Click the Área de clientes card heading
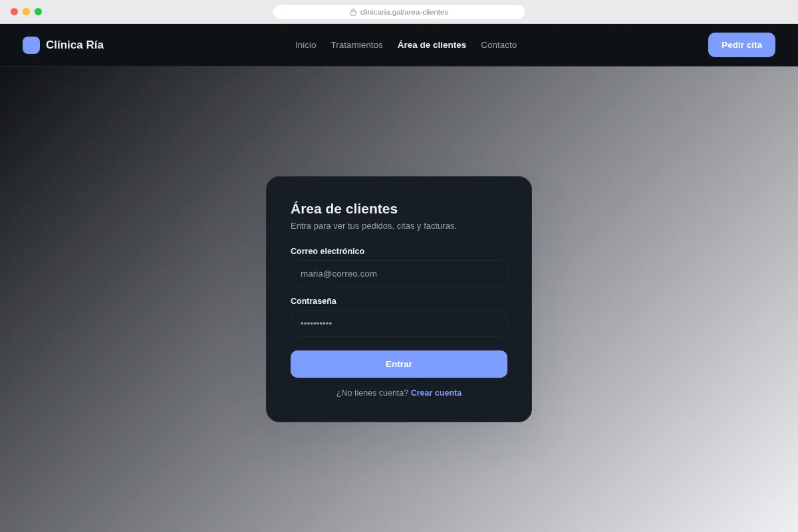 point(344,209)
